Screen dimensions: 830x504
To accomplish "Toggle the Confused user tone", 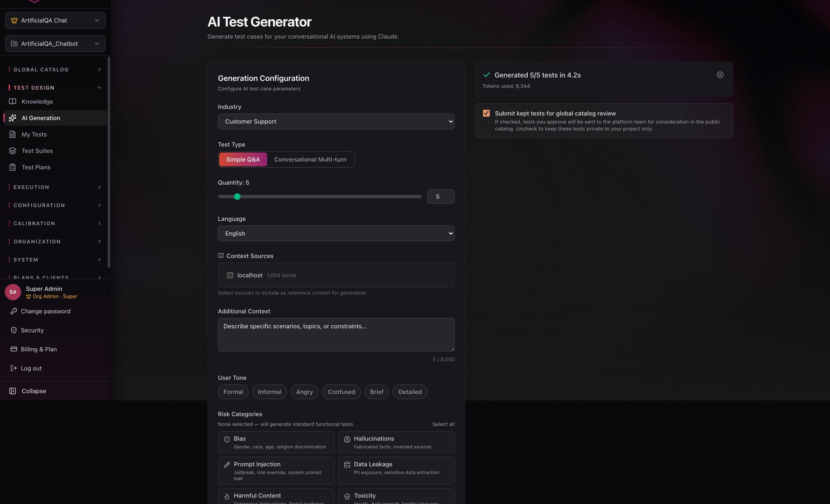I will click(341, 392).
